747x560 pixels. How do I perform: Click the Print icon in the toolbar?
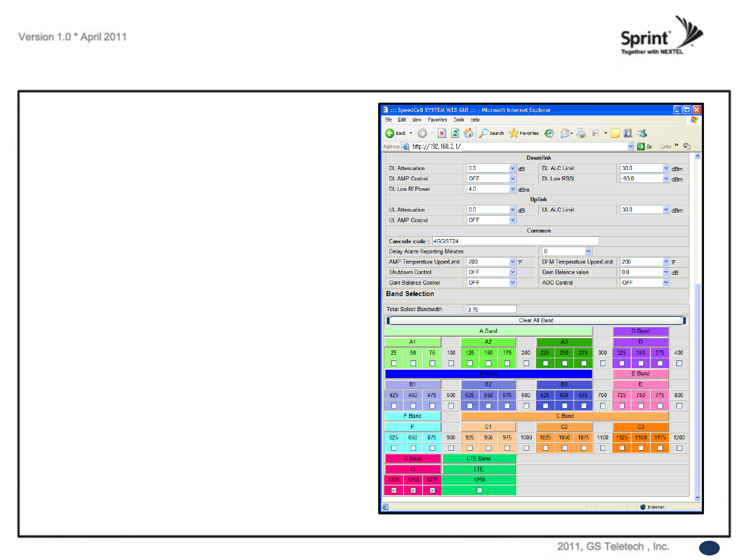pos(581,133)
